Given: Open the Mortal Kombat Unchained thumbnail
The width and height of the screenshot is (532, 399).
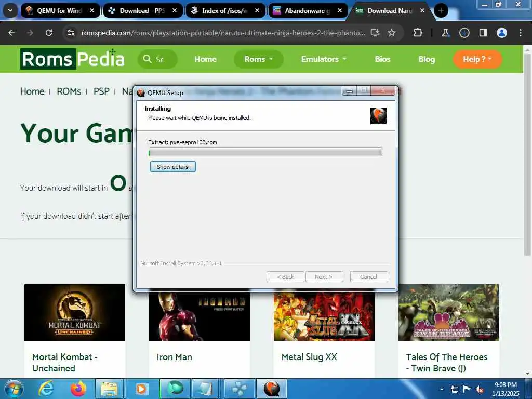Looking at the screenshot, I should 75,312.
